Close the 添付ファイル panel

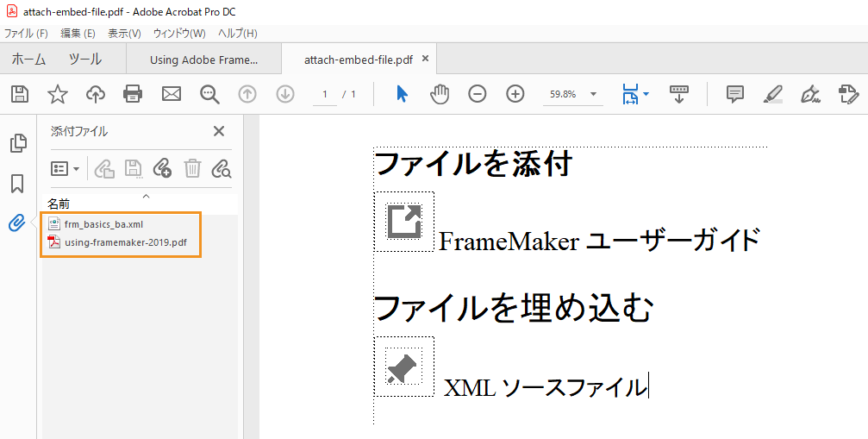click(x=219, y=131)
